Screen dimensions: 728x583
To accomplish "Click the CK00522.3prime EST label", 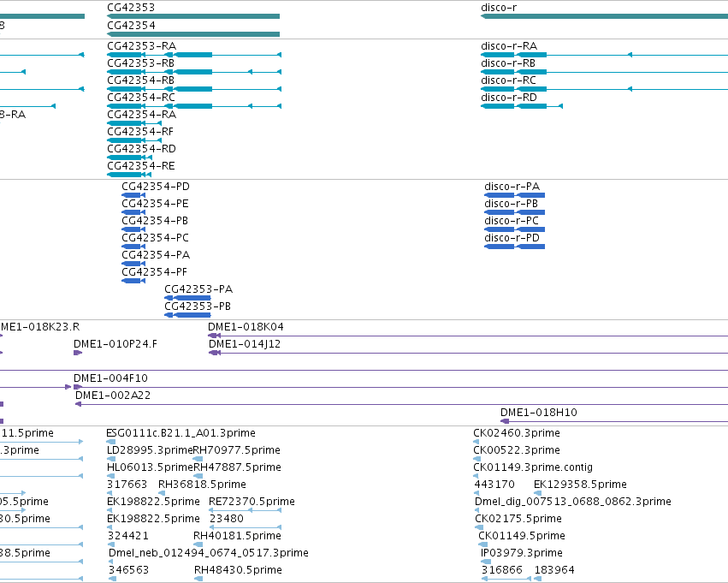I will click(x=517, y=450).
